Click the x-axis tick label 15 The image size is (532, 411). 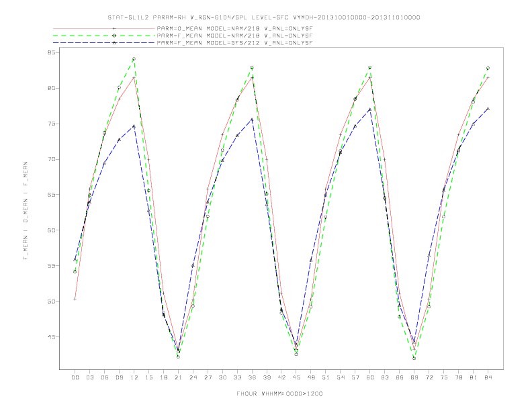148,377
